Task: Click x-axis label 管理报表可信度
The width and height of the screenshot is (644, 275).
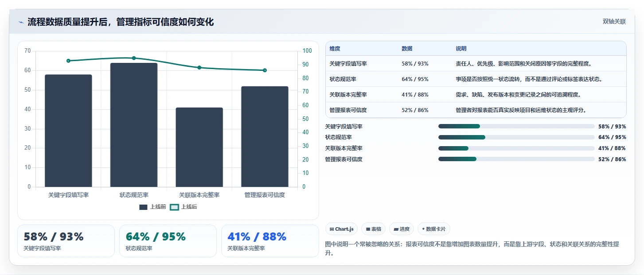Action: point(265,195)
